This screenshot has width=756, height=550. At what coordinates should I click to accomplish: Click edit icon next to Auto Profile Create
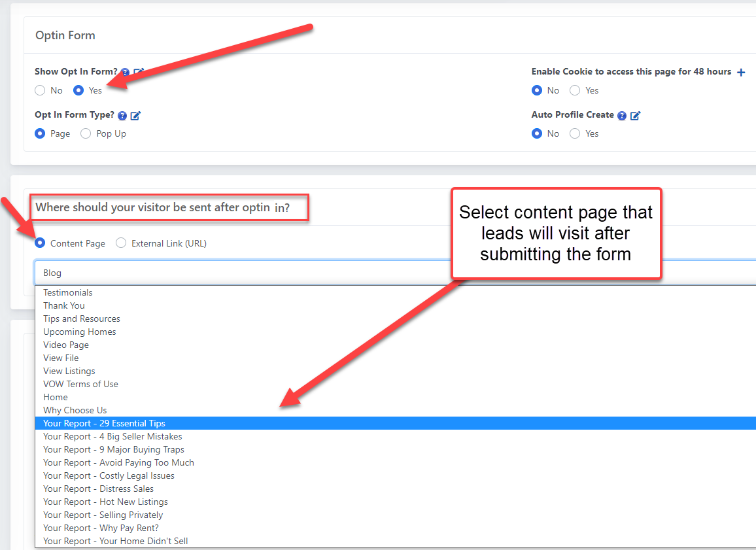tap(635, 116)
